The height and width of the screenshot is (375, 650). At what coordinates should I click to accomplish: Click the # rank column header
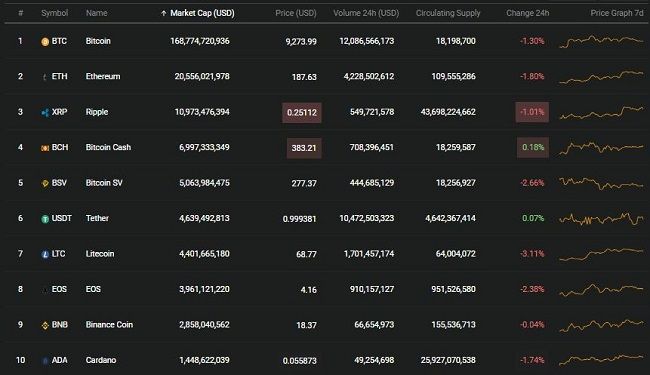tap(20, 13)
